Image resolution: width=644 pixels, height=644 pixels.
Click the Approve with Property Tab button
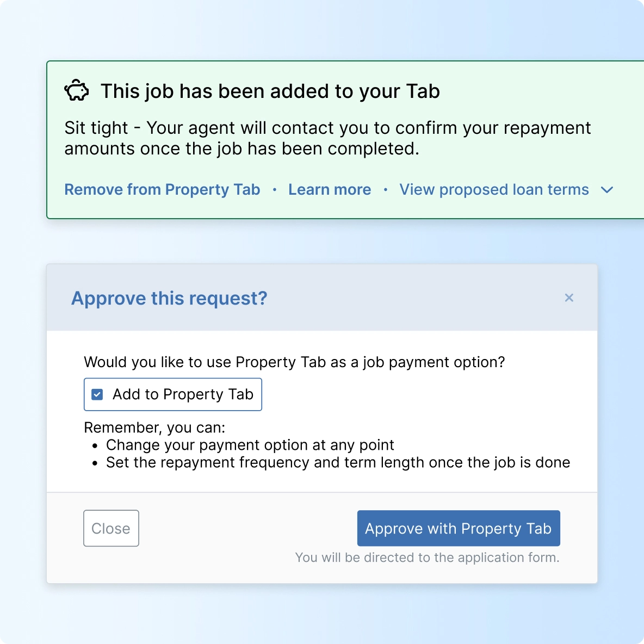coord(458,528)
